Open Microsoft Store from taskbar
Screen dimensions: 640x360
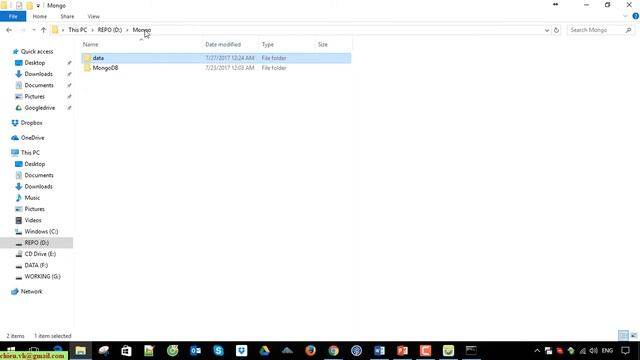[x=126, y=351]
